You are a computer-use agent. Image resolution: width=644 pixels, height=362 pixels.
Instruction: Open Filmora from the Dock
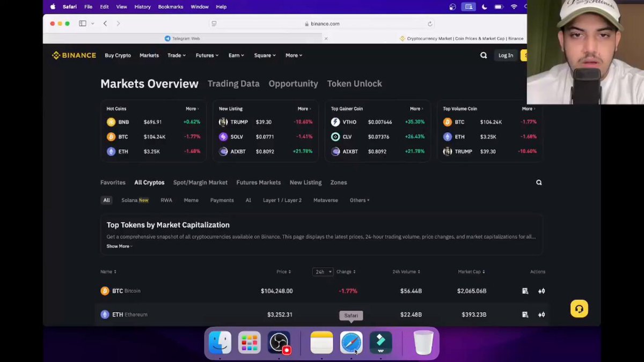pyautogui.click(x=380, y=343)
